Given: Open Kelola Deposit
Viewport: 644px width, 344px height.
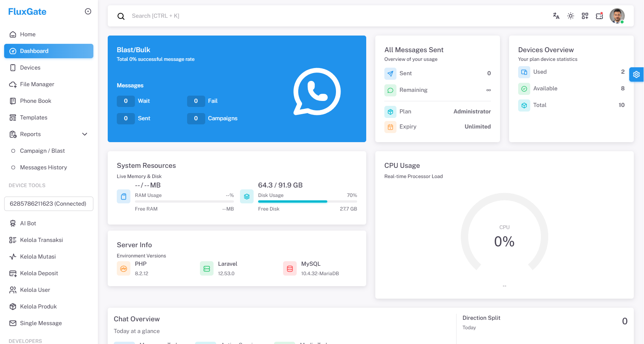Looking at the screenshot, I should click(x=49, y=273).
